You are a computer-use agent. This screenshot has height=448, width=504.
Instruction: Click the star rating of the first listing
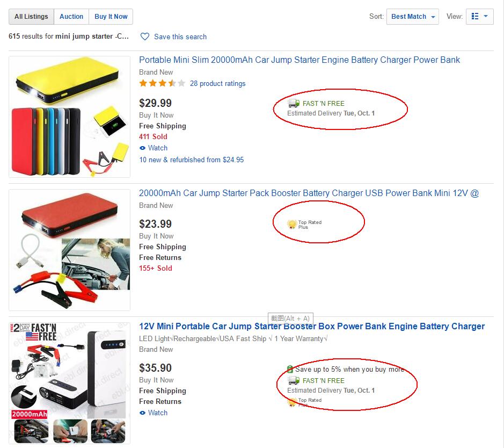(x=162, y=84)
